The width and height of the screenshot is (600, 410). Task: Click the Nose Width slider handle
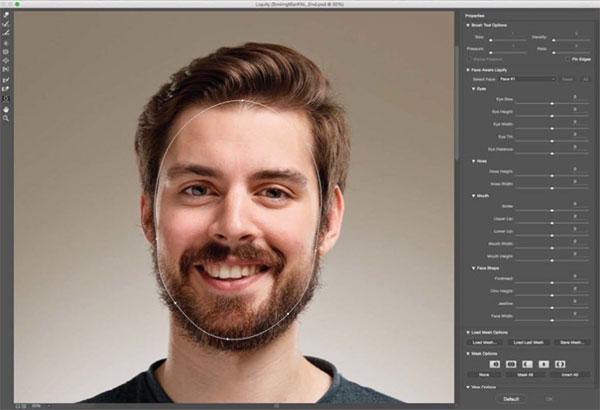[552, 188]
